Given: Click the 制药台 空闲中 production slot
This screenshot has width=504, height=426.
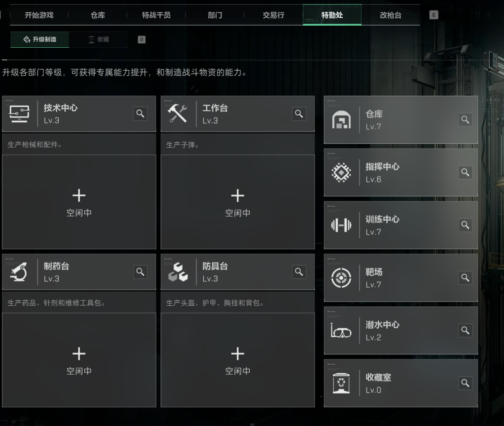Looking at the screenshot, I should click(79, 360).
